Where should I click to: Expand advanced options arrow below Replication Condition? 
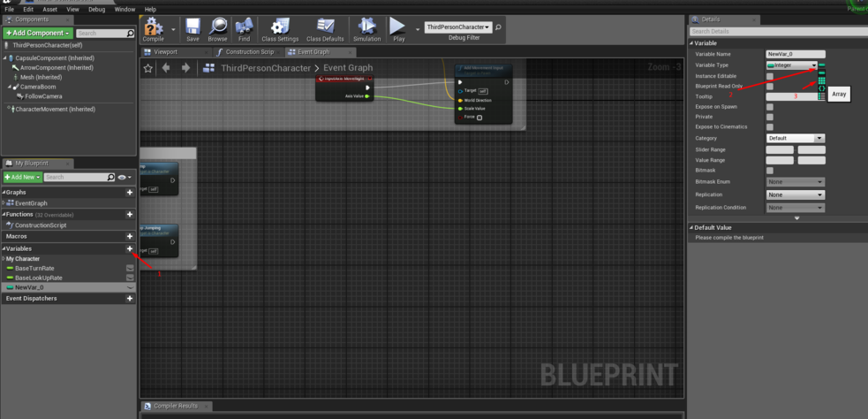(796, 218)
